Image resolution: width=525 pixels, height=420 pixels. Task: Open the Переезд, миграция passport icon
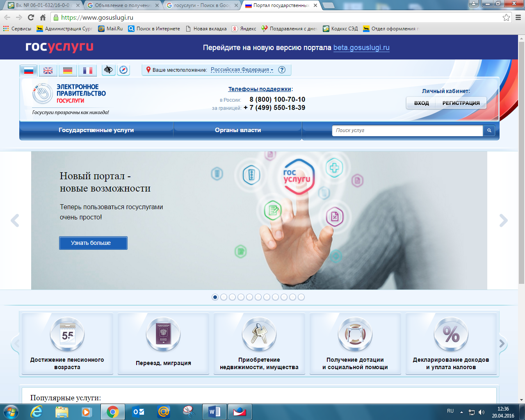163,335
